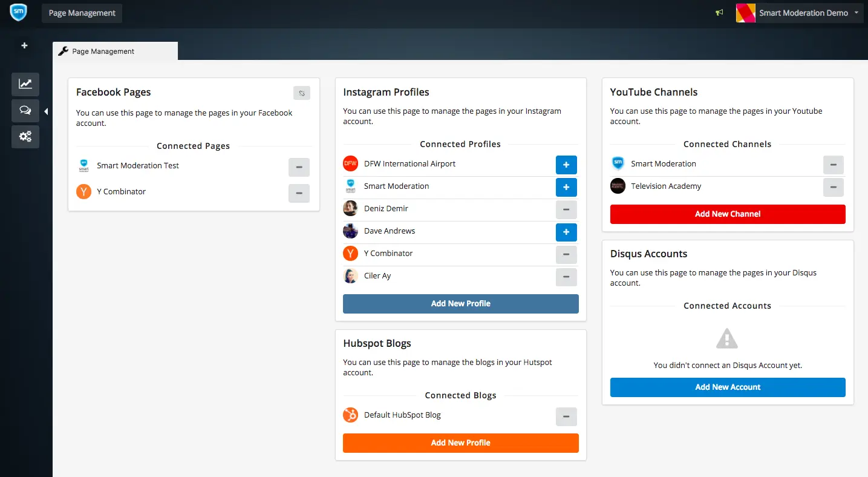The width and height of the screenshot is (868, 477).
Task: Click the plus icon in left sidebar
Action: click(25, 45)
